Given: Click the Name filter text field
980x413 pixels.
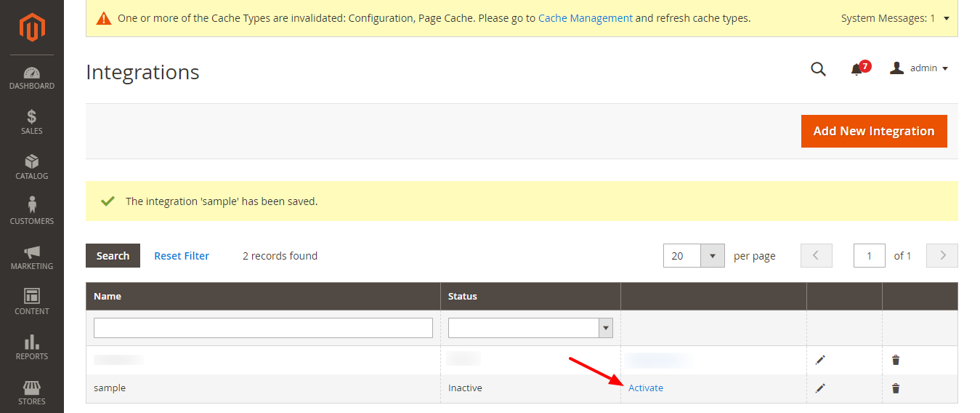Looking at the screenshot, I should tap(263, 328).
